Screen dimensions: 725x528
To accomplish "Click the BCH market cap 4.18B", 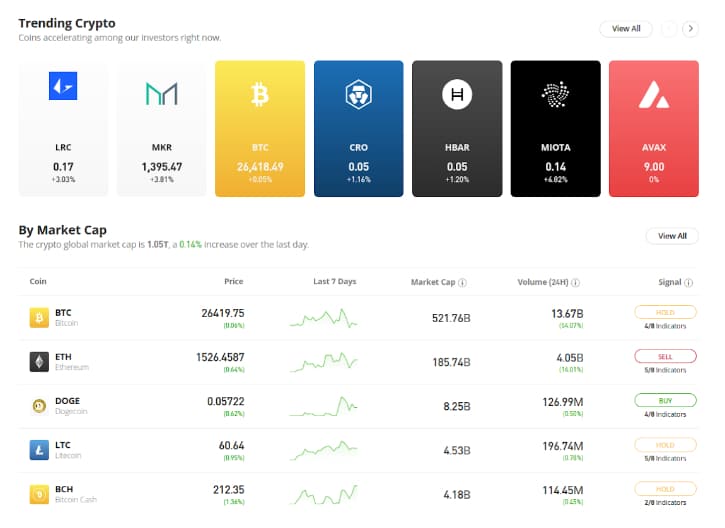I will [x=457, y=494].
